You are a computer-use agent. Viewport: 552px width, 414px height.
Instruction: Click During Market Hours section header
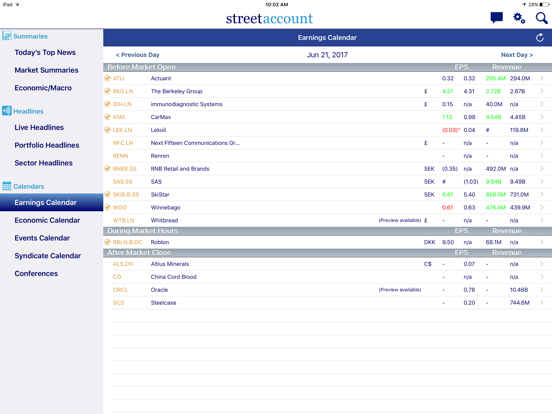327,231
